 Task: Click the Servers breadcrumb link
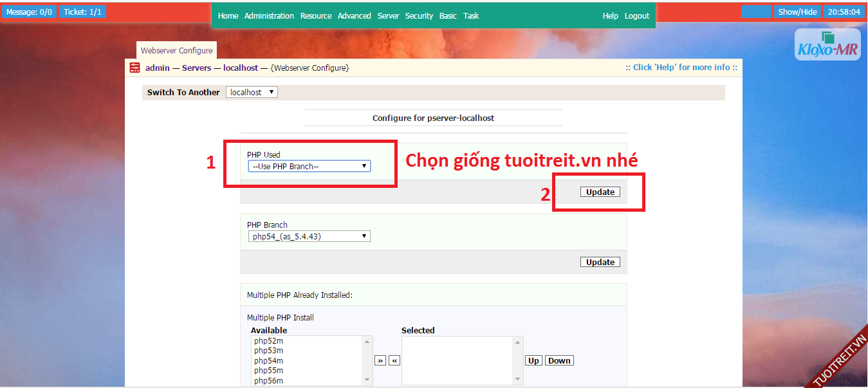[x=196, y=68]
